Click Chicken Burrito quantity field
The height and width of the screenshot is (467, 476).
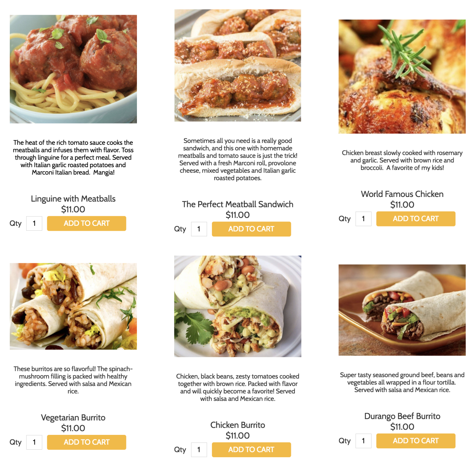(x=199, y=450)
